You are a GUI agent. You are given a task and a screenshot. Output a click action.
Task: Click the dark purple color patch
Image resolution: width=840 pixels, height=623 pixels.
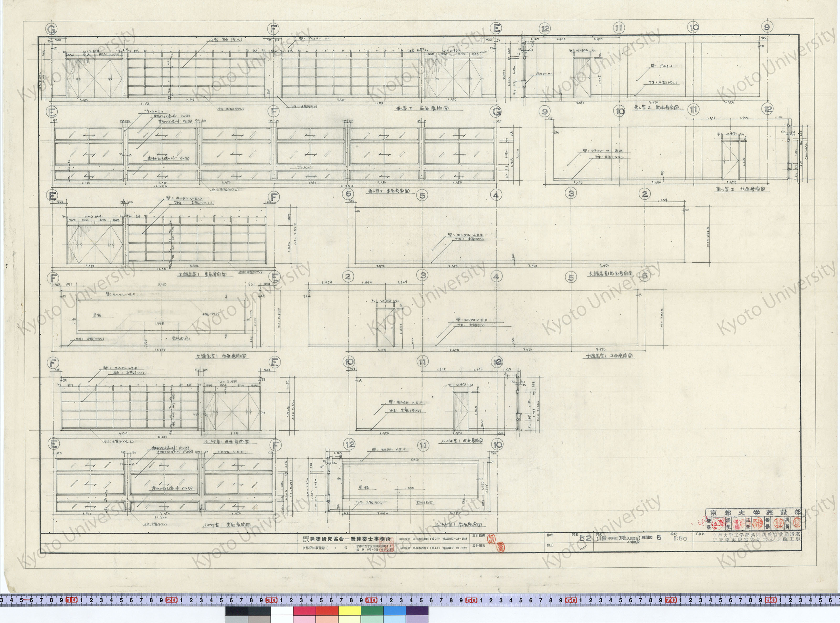click(417, 611)
